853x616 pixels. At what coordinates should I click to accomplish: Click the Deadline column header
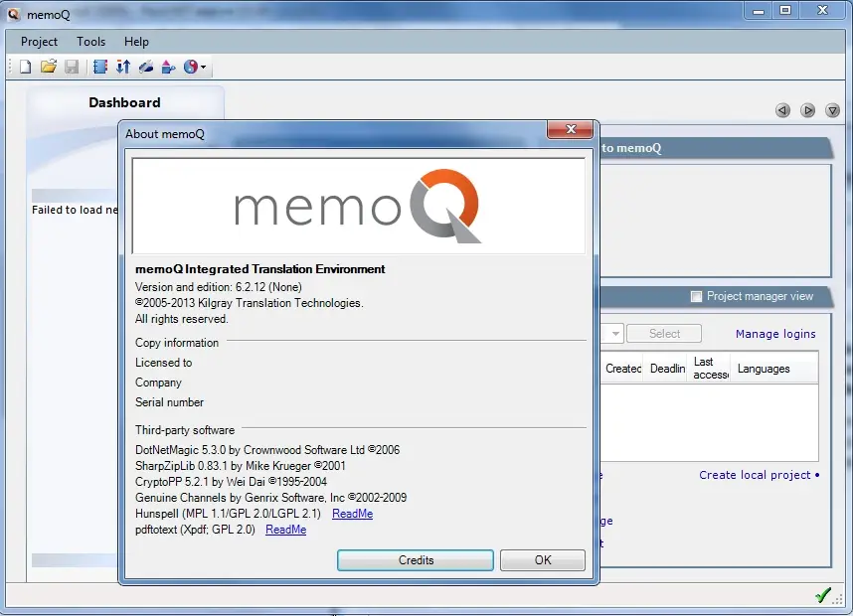coord(667,369)
